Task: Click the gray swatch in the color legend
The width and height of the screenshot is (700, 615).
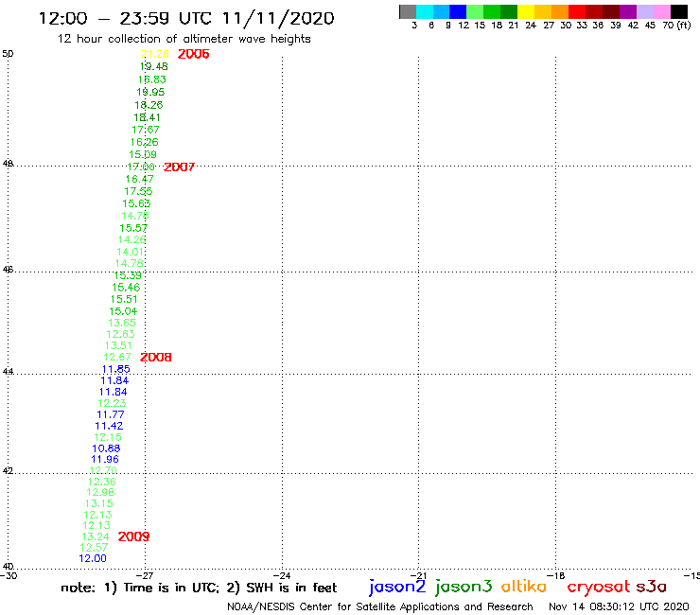Action: click(408, 12)
